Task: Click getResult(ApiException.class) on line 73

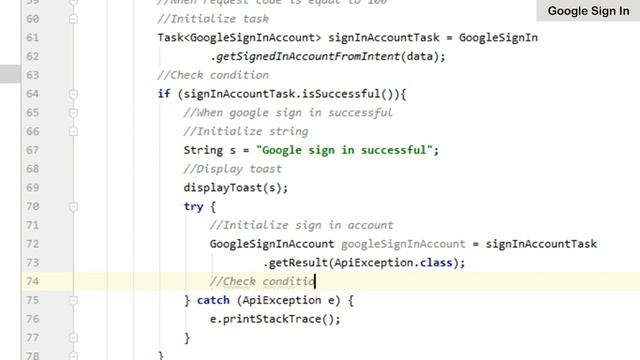Action: [364, 263]
